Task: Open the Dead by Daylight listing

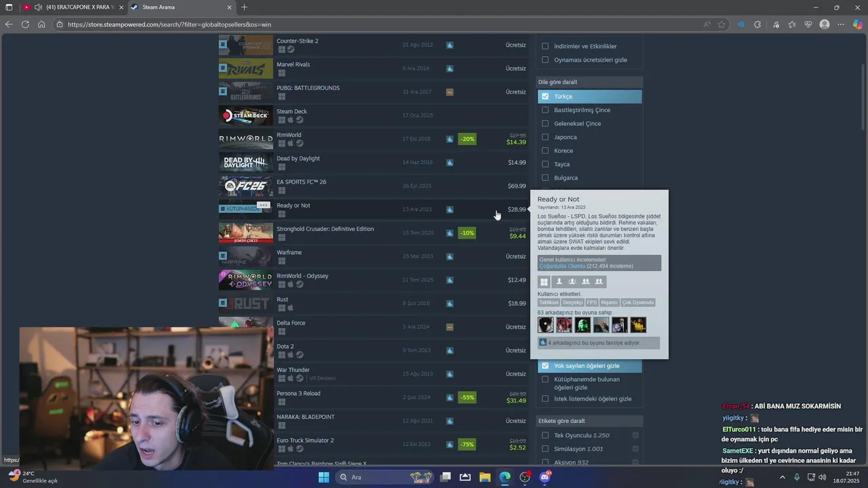Action: pos(372,162)
